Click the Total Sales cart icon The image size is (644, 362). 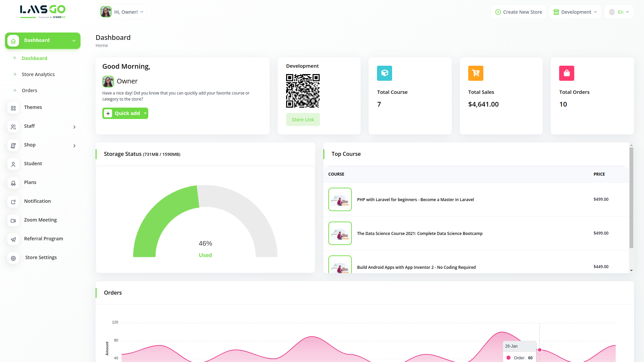click(x=475, y=73)
